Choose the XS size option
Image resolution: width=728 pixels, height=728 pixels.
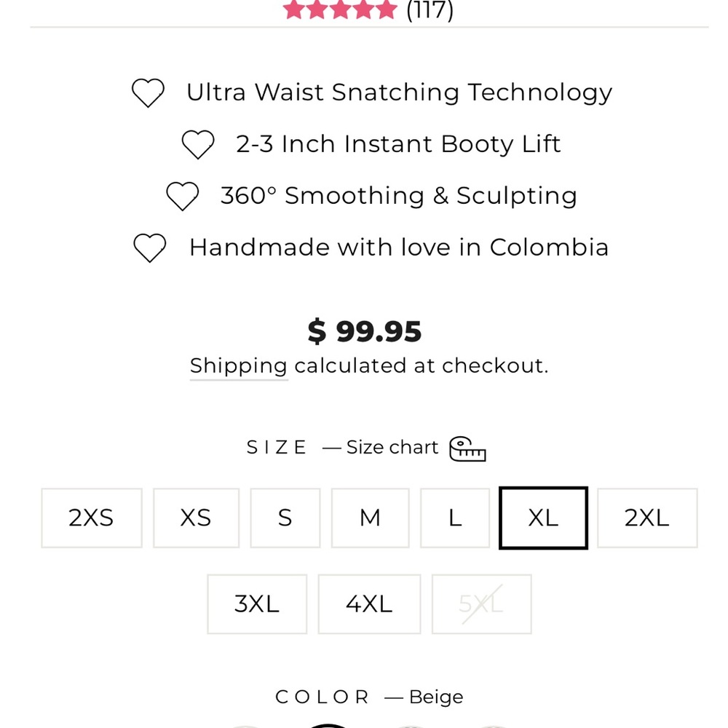point(196,518)
